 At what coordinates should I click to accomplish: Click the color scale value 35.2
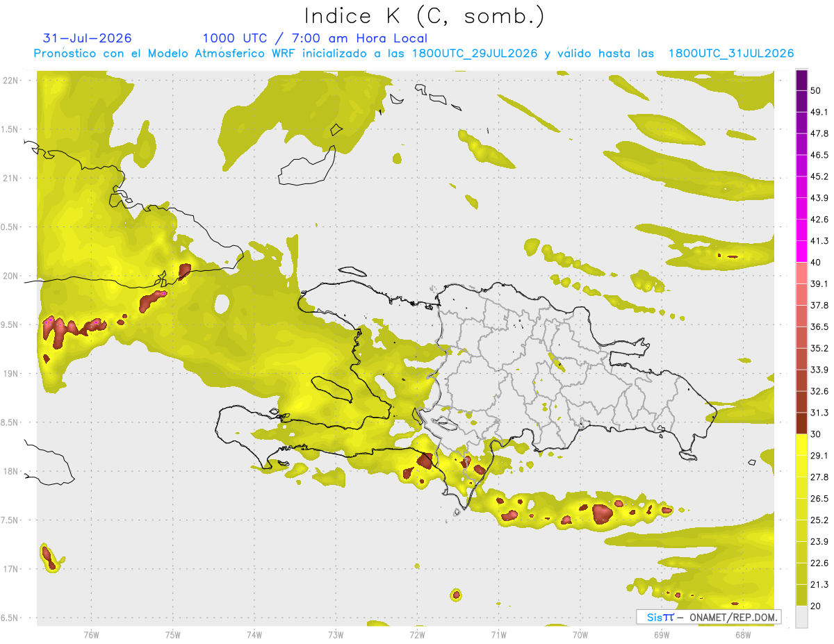pos(819,348)
